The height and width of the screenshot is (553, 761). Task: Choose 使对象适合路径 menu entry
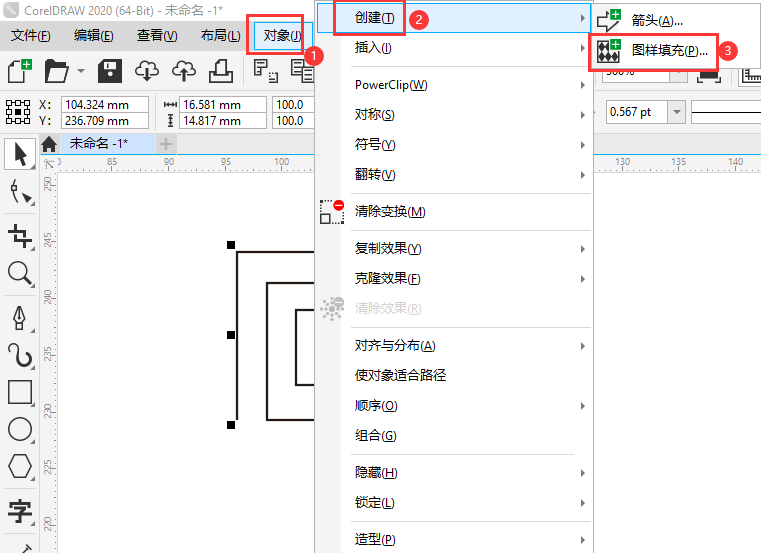pyautogui.click(x=454, y=375)
